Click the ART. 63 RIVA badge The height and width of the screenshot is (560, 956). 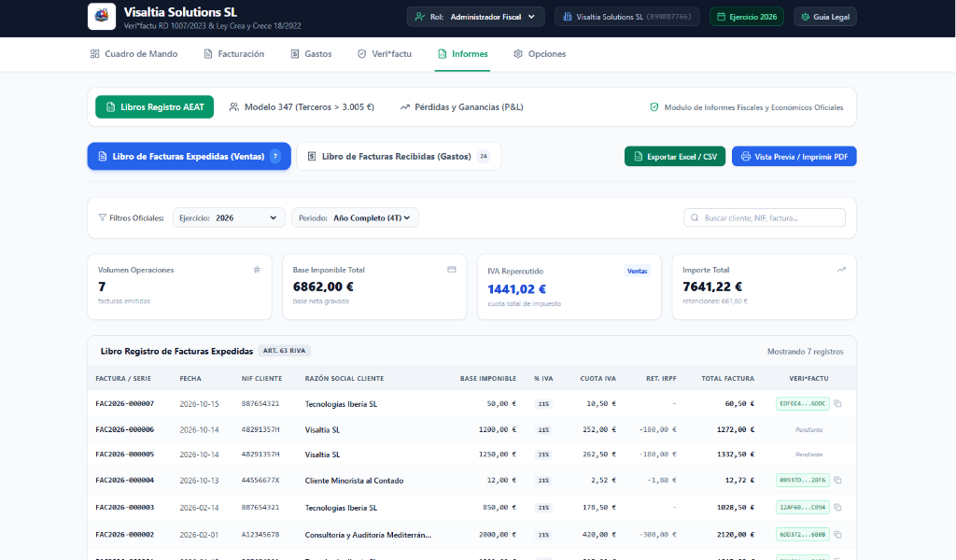click(284, 350)
